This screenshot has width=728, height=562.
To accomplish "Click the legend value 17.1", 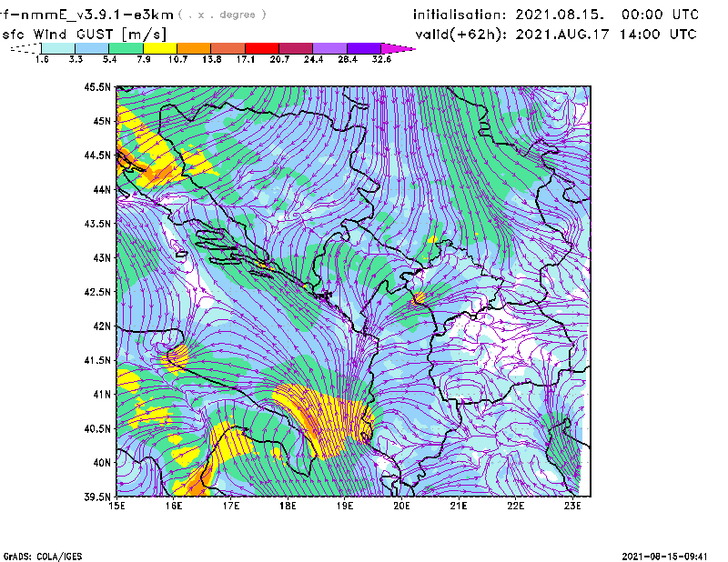I will 246,59.
